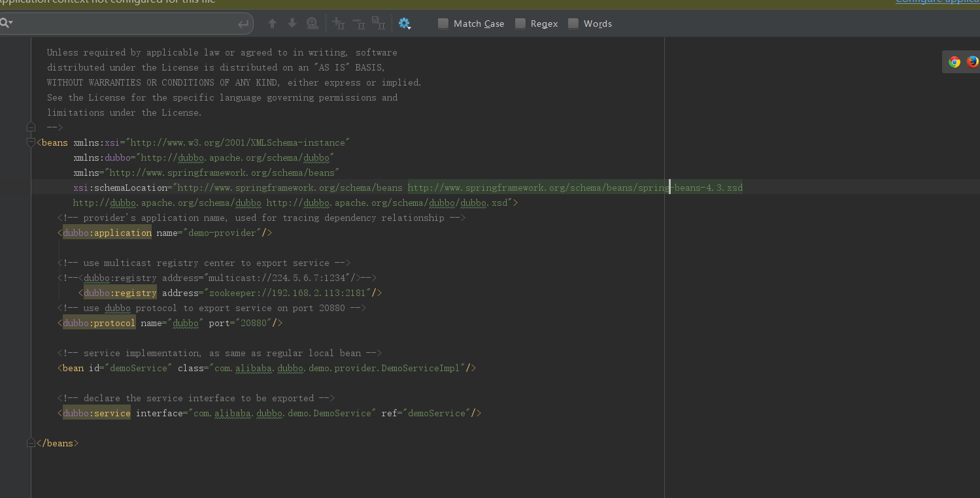Click the zookeeper://192.168.2.113:2181 address value
This screenshot has height=498, width=980.
tap(288, 293)
